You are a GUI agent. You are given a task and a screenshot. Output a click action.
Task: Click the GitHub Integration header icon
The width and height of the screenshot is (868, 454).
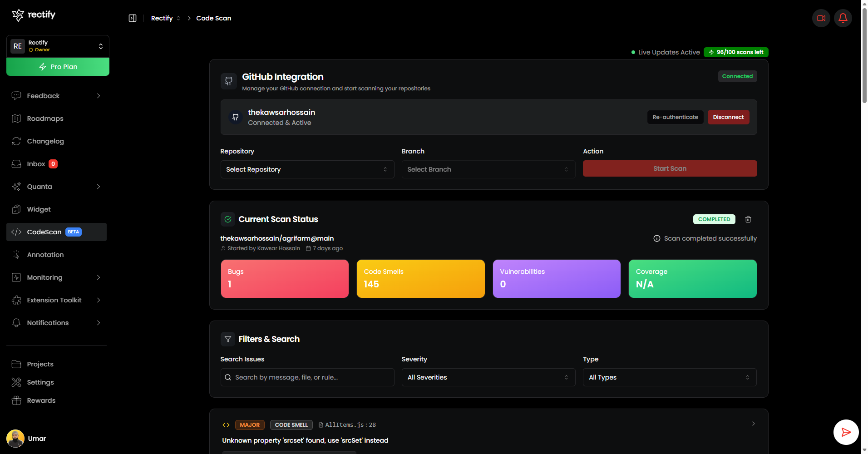[228, 81]
